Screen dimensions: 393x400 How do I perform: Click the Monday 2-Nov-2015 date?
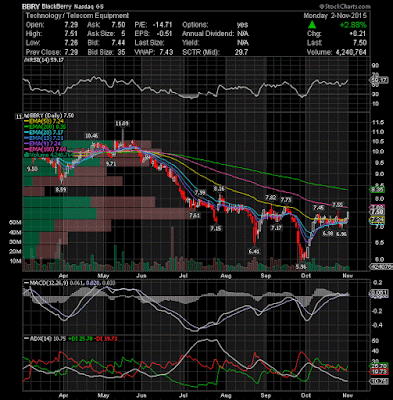pos(335,16)
